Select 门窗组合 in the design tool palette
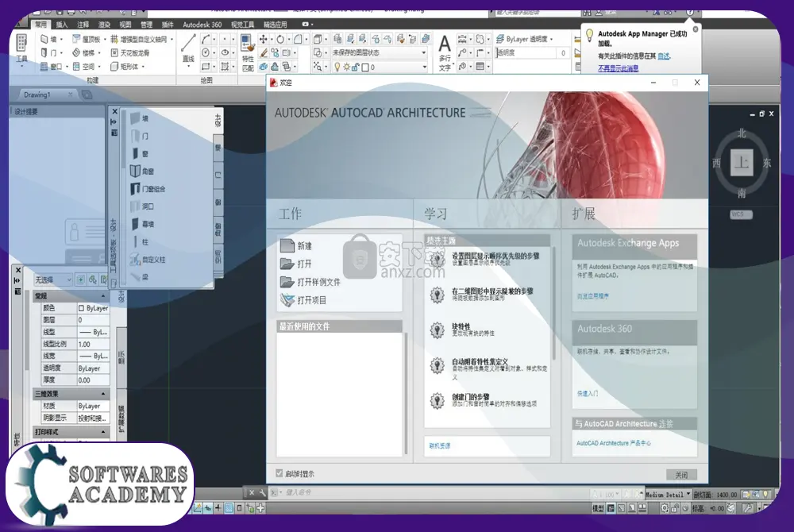Screen dimensions: 794x532 (148, 189)
